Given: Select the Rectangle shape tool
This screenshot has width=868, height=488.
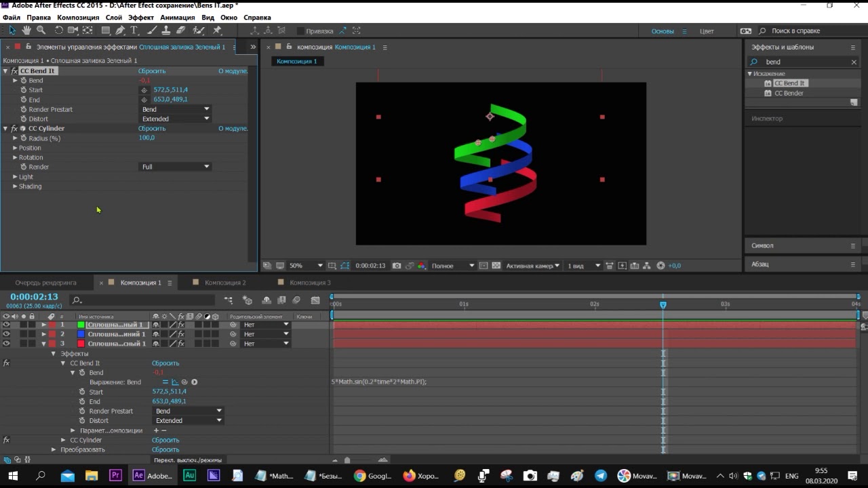Looking at the screenshot, I should pos(106,30).
